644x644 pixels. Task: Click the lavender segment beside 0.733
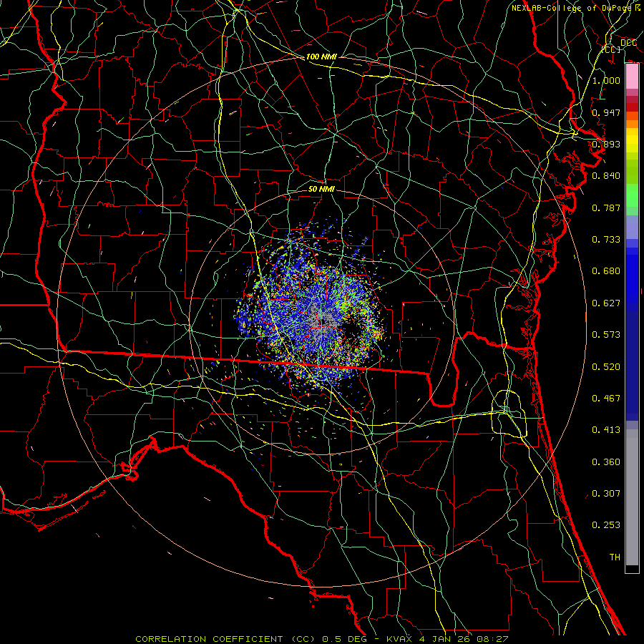coord(632,227)
